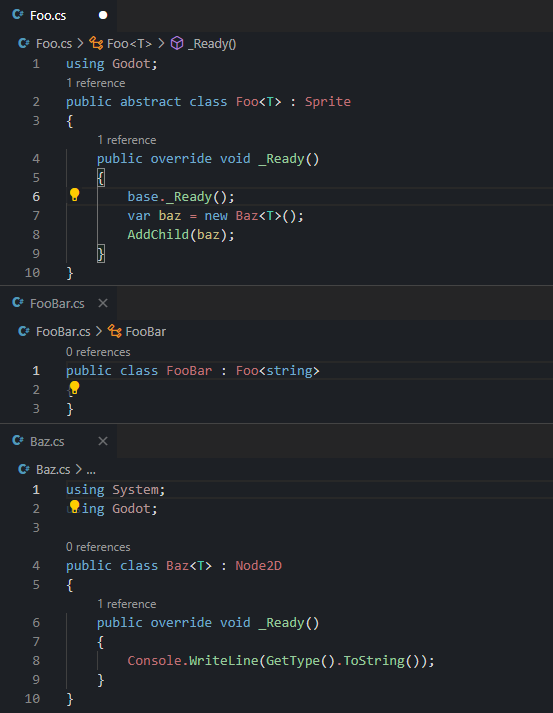
Task: Click 'Node2D' base class in Baz.cs
Action: click(258, 566)
